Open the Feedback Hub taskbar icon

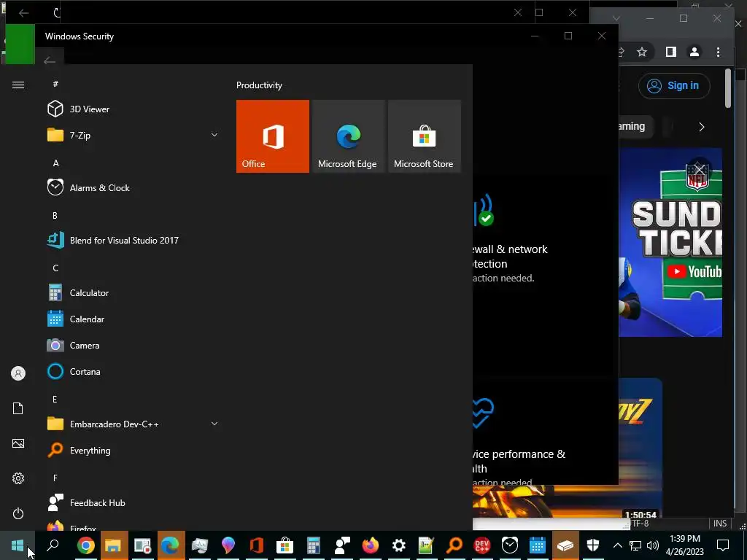pyautogui.click(x=341, y=545)
